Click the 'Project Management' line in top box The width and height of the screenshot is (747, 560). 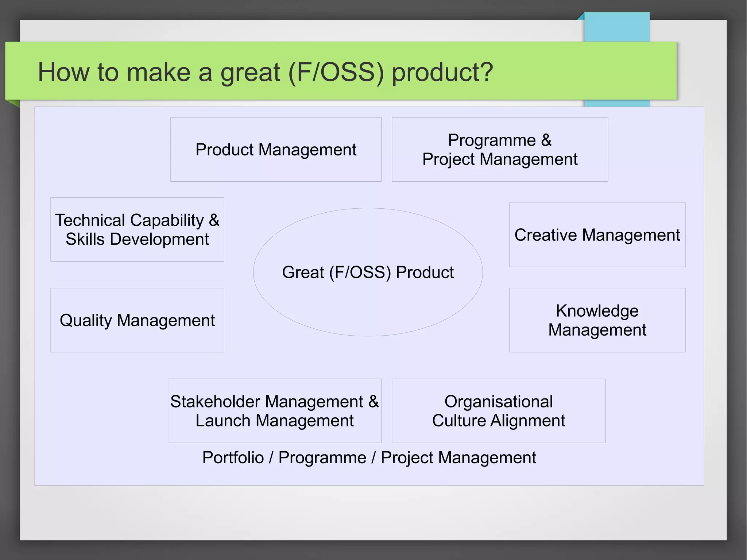(500, 159)
